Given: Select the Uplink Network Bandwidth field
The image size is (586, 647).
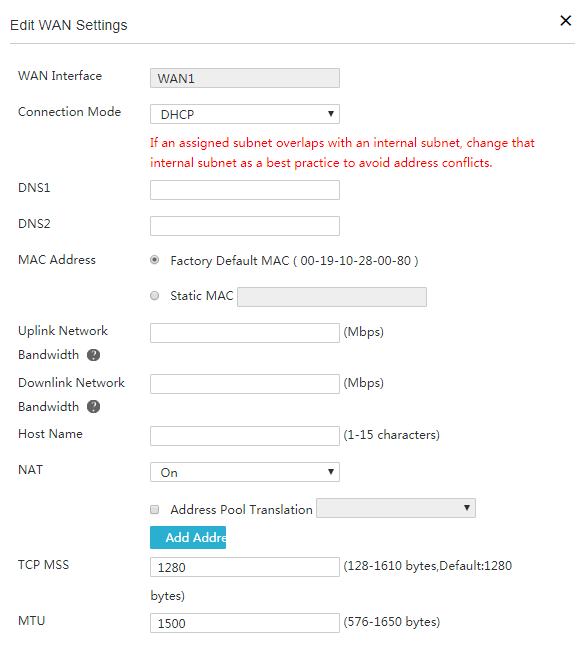Looking at the screenshot, I should pyautogui.click(x=245, y=333).
